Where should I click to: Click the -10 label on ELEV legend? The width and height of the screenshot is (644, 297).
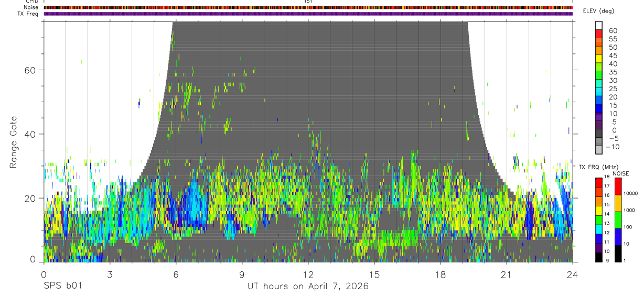pyautogui.click(x=614, y=147)
